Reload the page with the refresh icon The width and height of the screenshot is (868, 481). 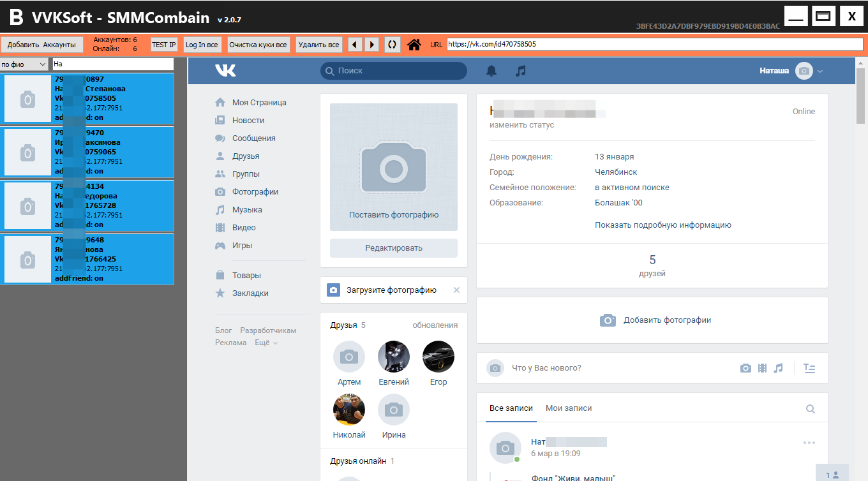click(393, 45)
